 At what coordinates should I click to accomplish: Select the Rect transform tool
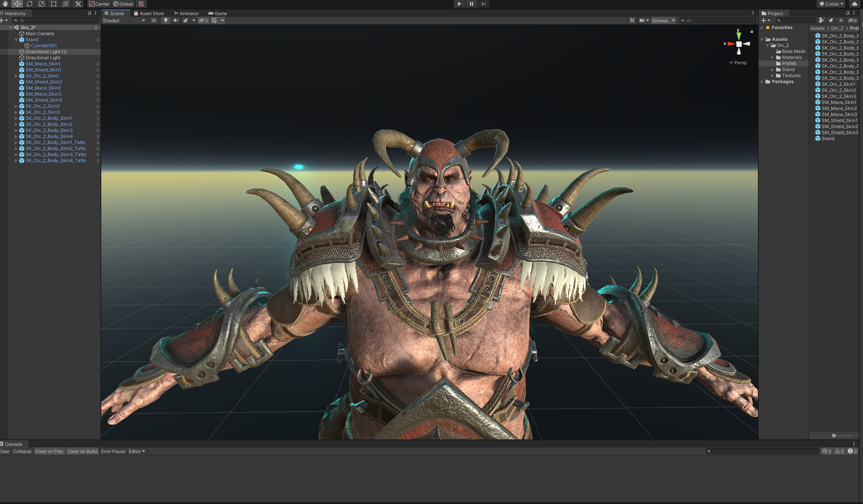54,4
